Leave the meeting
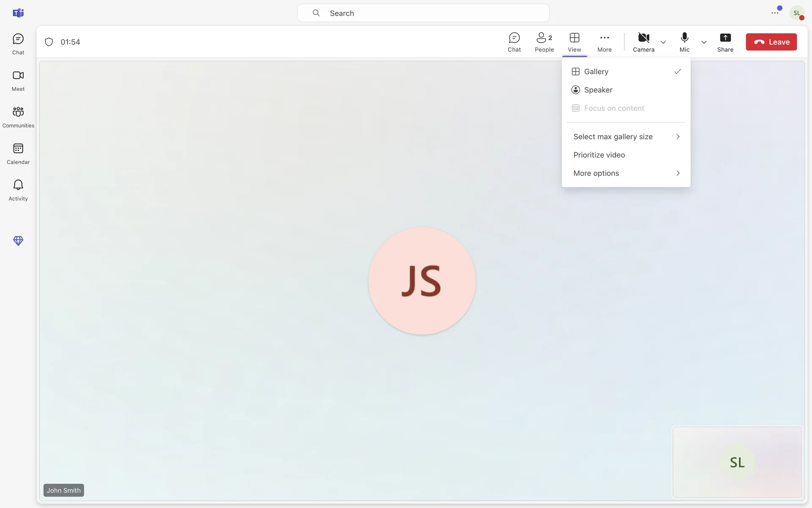The image size is (812, 508). 771,42
